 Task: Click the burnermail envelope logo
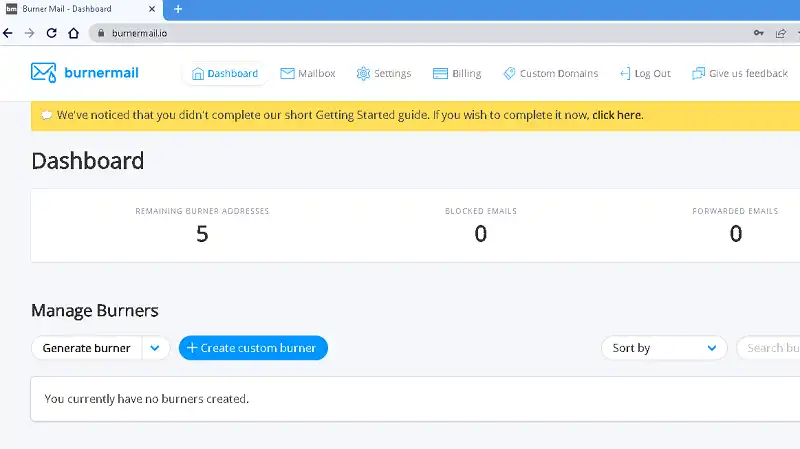(43, 73)
